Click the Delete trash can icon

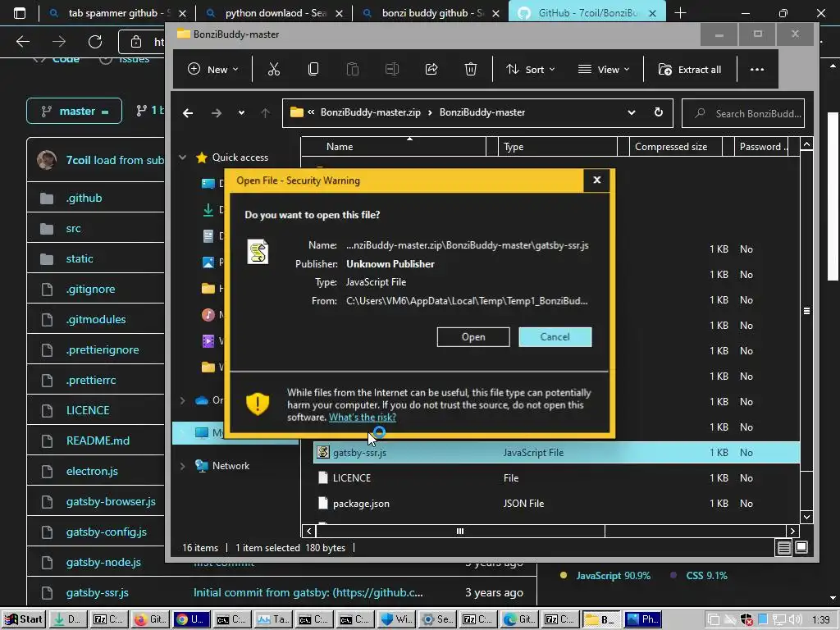(470, 69)
